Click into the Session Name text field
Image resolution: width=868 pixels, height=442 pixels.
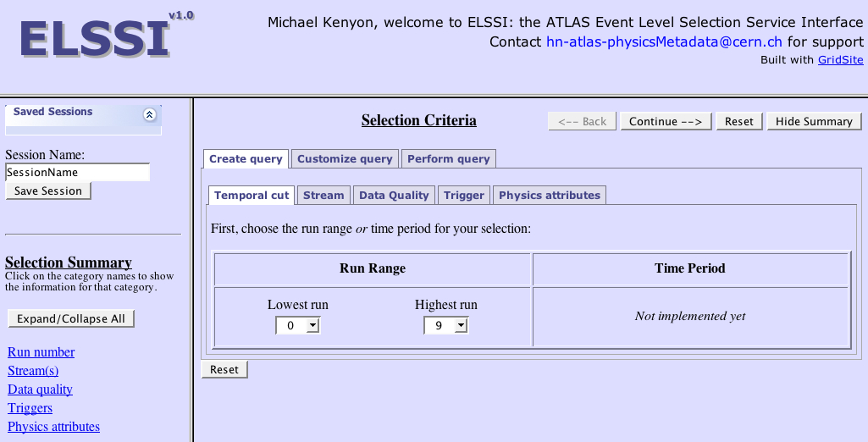tap(77, 172)
